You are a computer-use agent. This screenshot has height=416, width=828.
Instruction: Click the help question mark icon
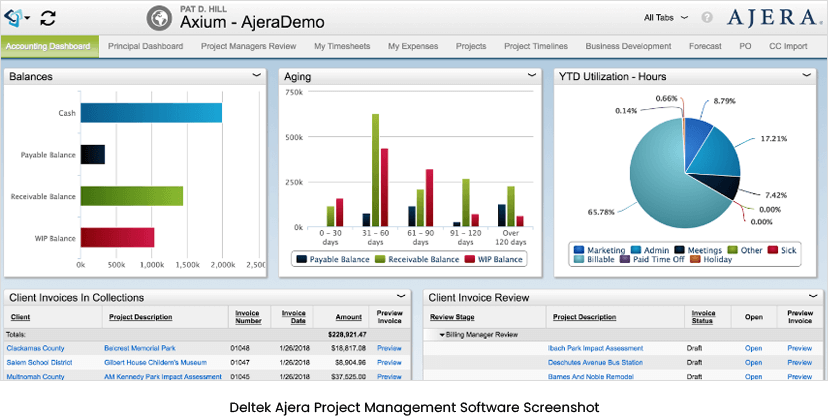(707, 17)
